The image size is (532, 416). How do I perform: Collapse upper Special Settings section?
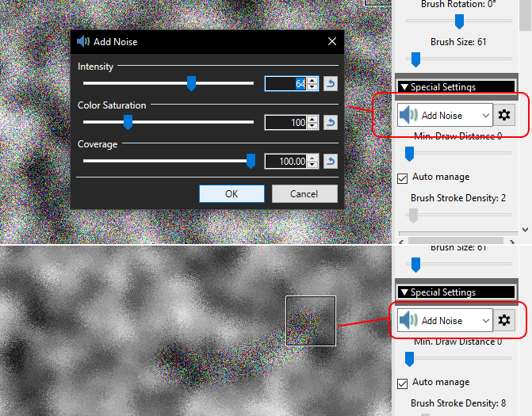tap(457, 87)
